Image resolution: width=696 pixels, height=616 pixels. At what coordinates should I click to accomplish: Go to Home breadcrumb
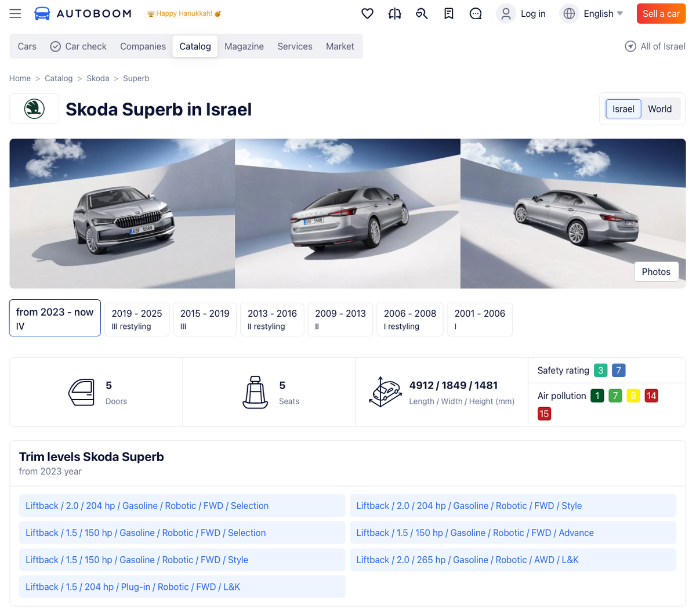tap(20, 78)
